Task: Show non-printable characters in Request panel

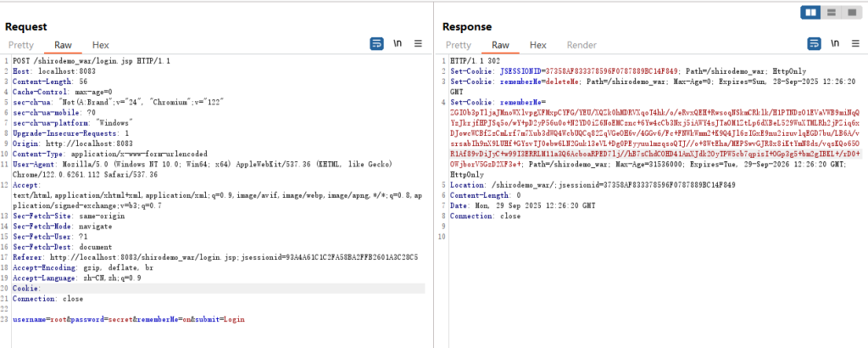Action: coord(398,43)
